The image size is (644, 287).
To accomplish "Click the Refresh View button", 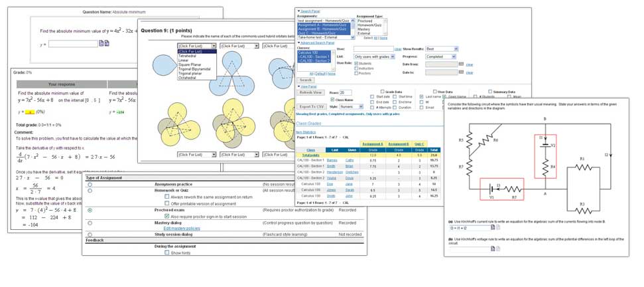I will [x=310, y=92].
